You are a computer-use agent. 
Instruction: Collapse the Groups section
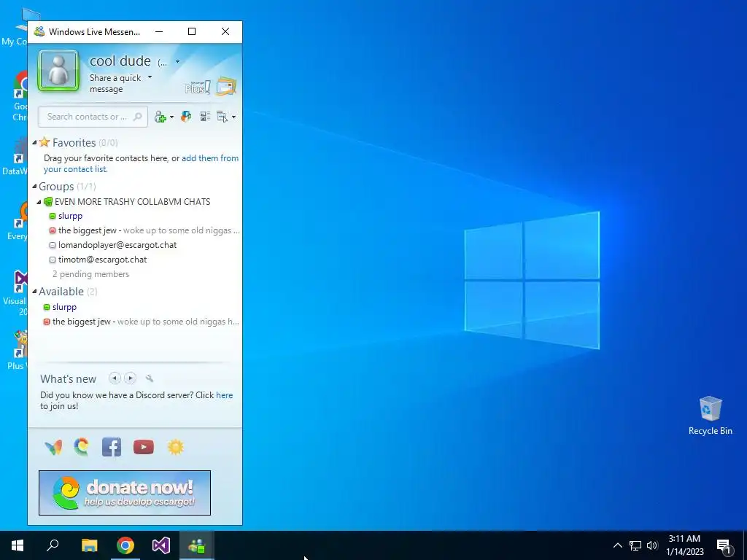click(x=34, y=186)
